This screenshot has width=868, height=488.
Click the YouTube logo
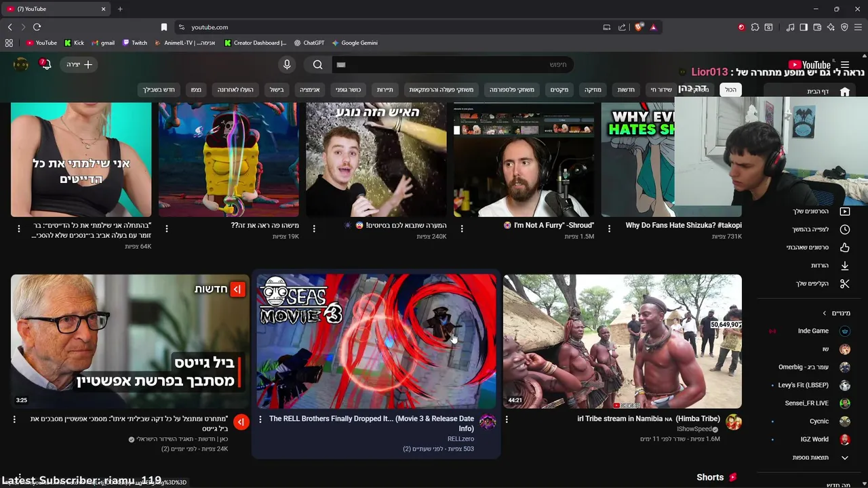click(810, 65)
